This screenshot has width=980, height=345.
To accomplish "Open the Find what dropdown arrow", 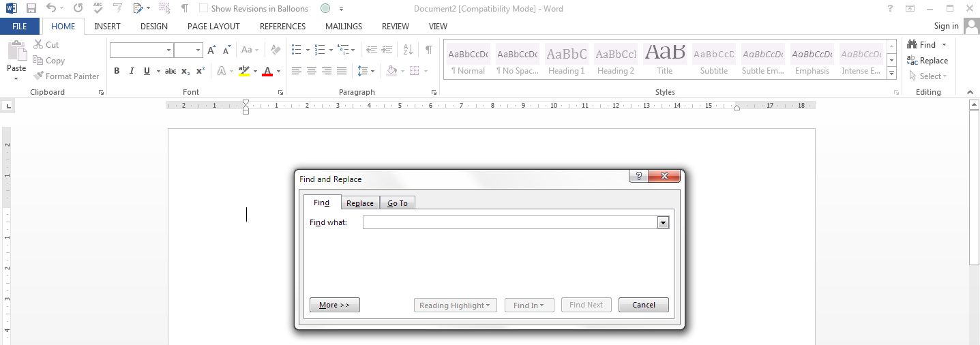I will click(663, 222).
